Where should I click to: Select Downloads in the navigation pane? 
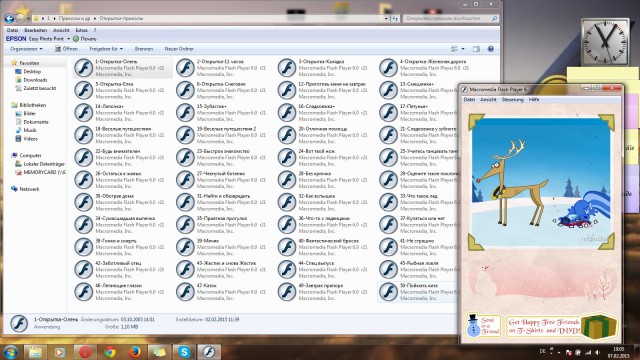(35, 80)
